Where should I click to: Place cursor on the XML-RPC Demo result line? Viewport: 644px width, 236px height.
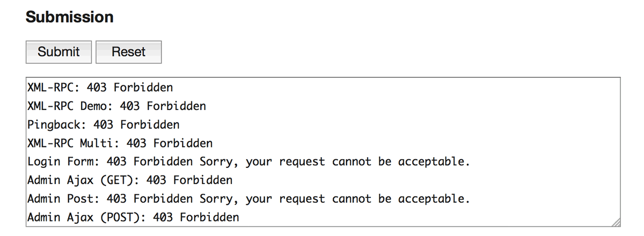coord(116,106)
